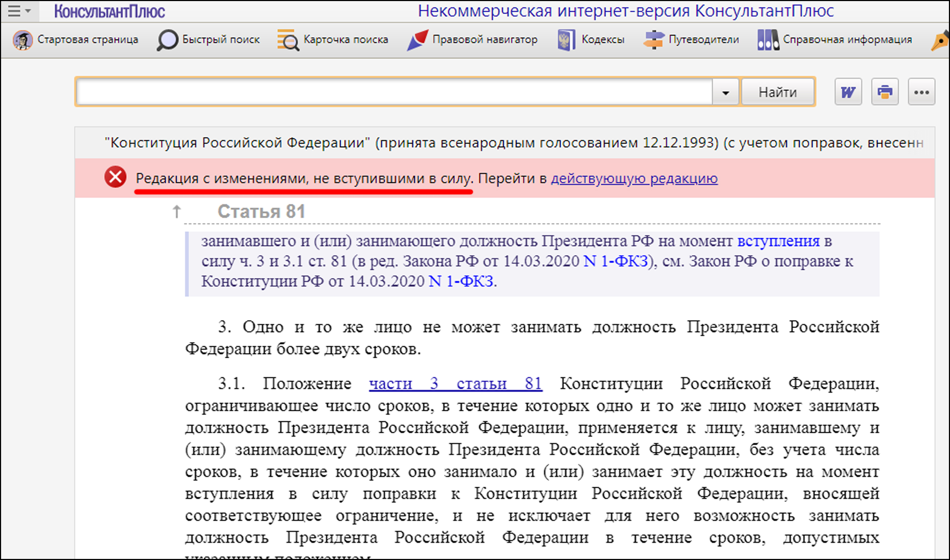This screenshot has height=560, width=950.
Task: Click the Путеводители signpost icon
Action: coord(654,39)
